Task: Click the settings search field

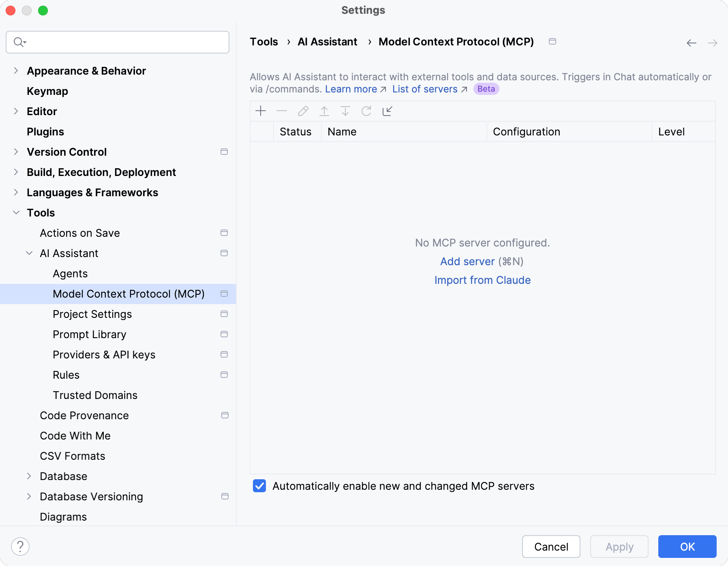Action: pyautogui.click(x=118, y=42)
